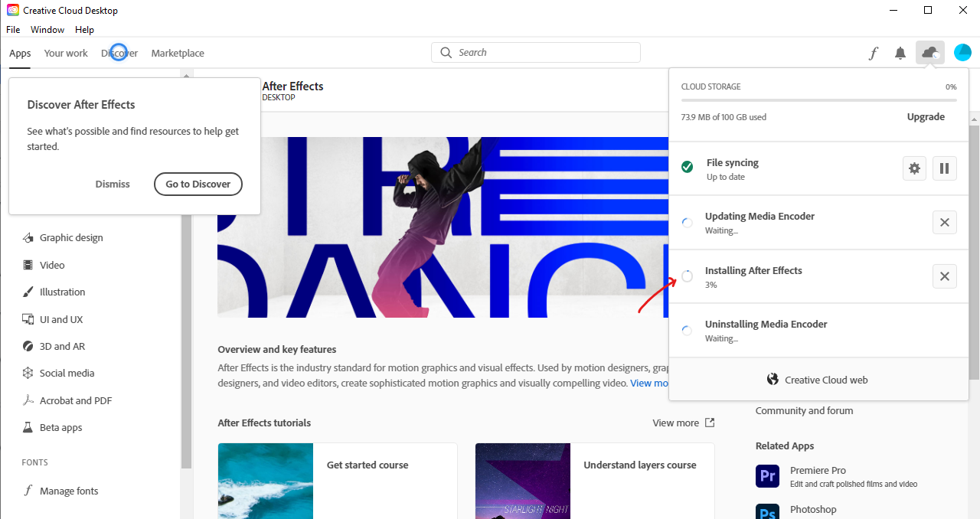Viewport: 980px width, 519px height.
Task: Open the Creative Cloud web link
Action: click(x=826, y=380)
